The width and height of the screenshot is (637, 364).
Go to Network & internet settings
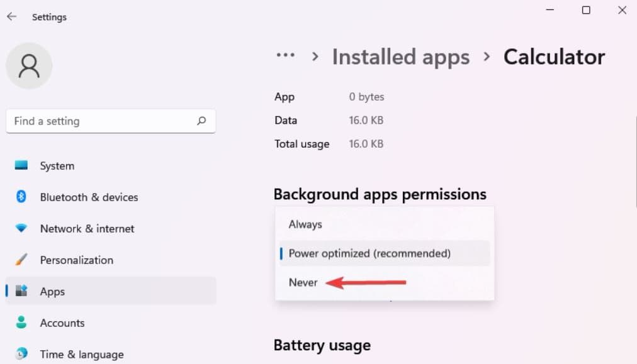87,228
